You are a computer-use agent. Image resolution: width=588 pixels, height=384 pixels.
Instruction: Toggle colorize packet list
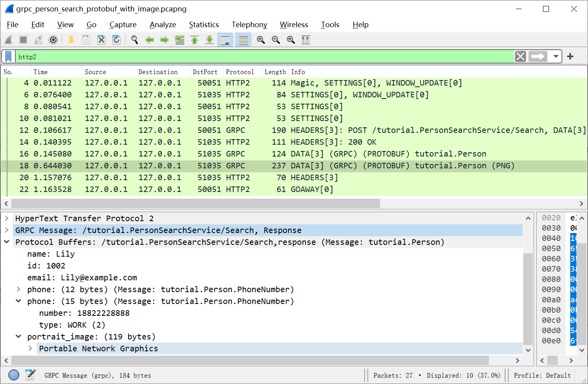click(243, 39)
